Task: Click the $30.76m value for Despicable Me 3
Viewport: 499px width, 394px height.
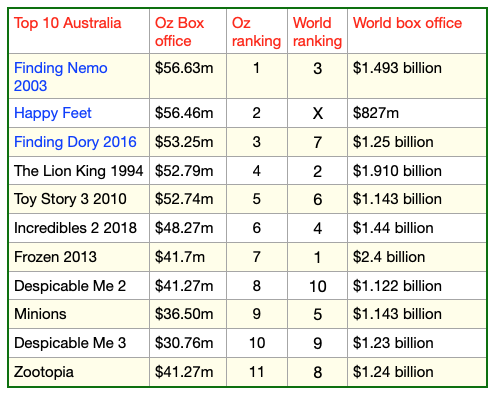Action: point(184,343)
